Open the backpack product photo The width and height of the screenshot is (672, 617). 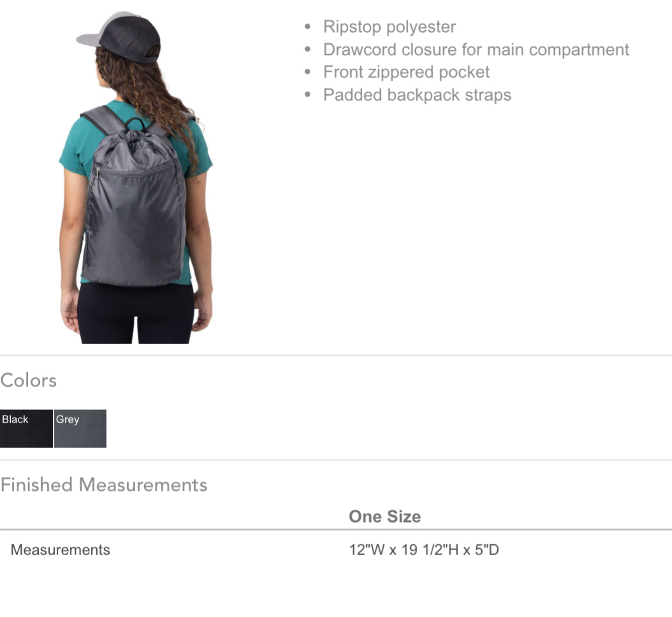[135, 177]
